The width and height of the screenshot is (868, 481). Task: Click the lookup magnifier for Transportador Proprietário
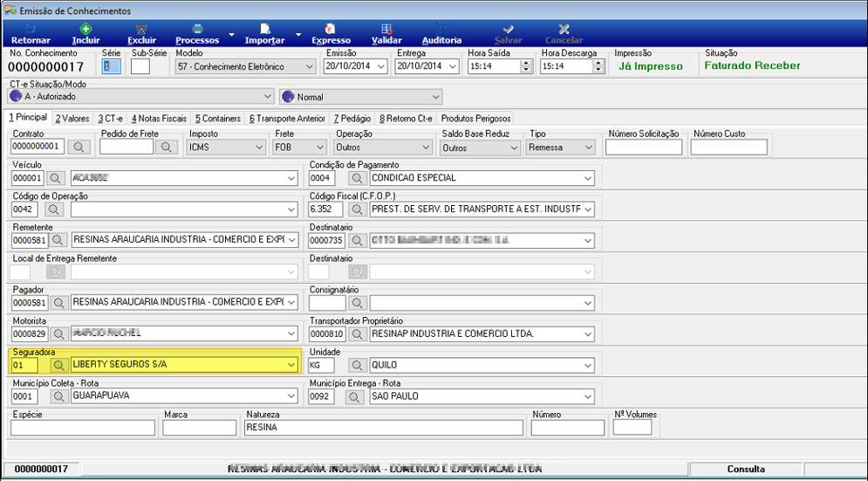point(358,333)
